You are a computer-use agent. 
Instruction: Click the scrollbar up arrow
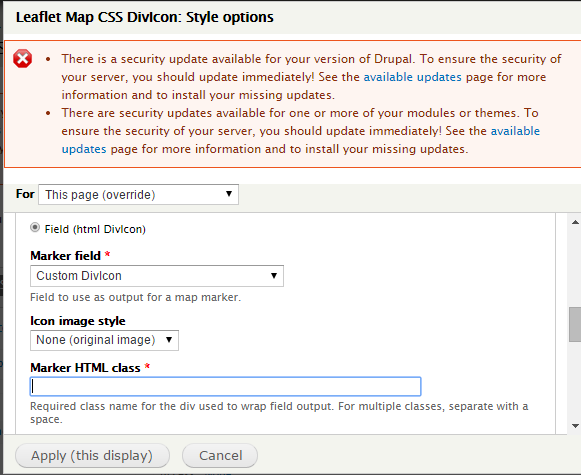[x=575, y=222]
